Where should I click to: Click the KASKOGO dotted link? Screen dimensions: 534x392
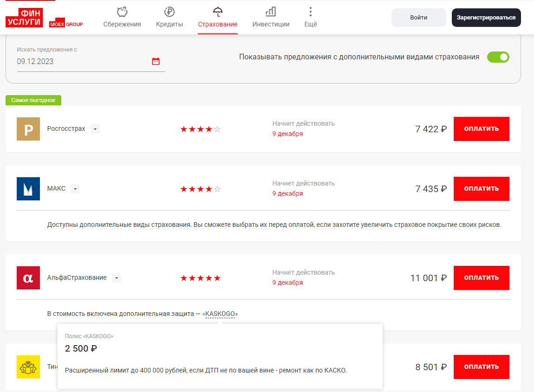point(220,314)
